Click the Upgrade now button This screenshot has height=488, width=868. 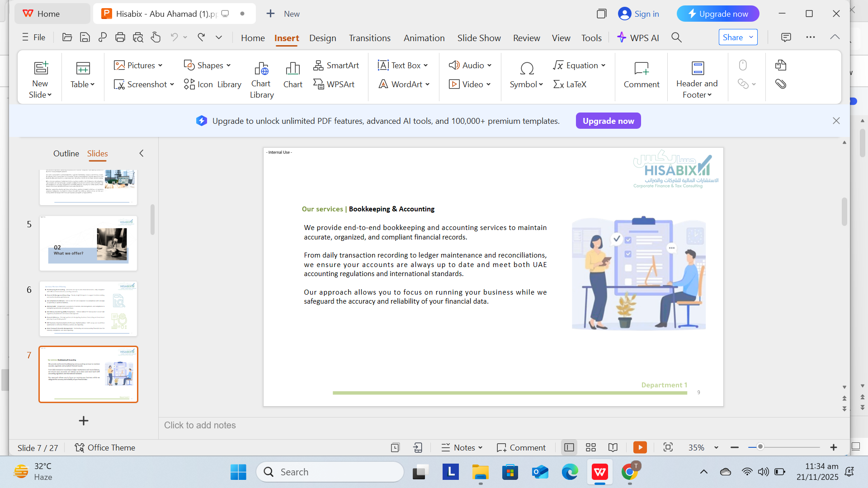(x=717, y=14)
